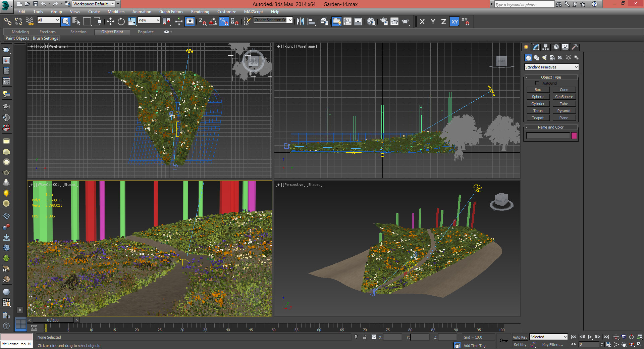Open the Workspace Default dropdown

pyautogui.click(x=94, y=4)
